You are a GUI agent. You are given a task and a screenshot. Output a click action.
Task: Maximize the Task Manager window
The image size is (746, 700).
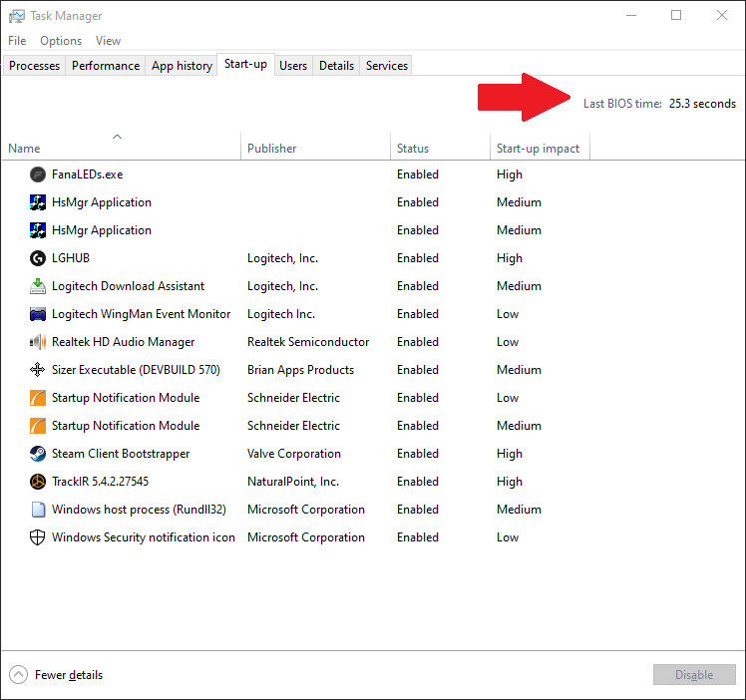click(x=676, y=16)
